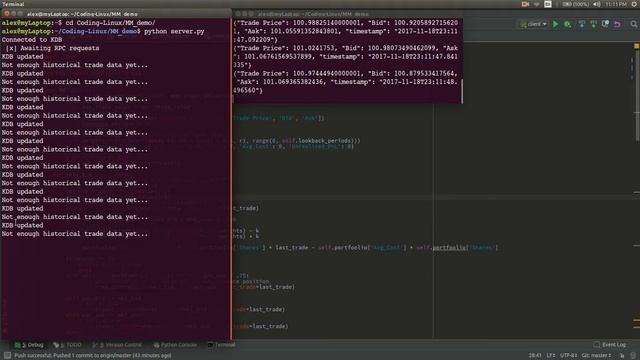Click the left terminal's title bar

click(116, 14)
